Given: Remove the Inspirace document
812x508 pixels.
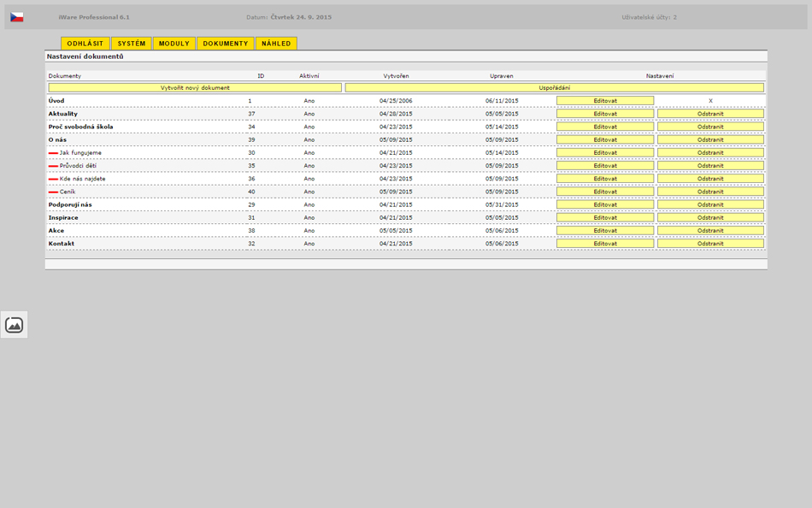Looking at the screenshot, I should [710, 217].
